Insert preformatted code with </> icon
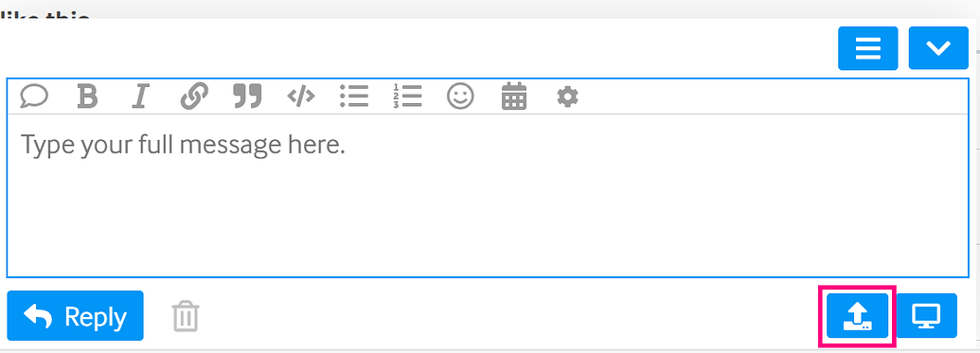 tap(300, 97)
